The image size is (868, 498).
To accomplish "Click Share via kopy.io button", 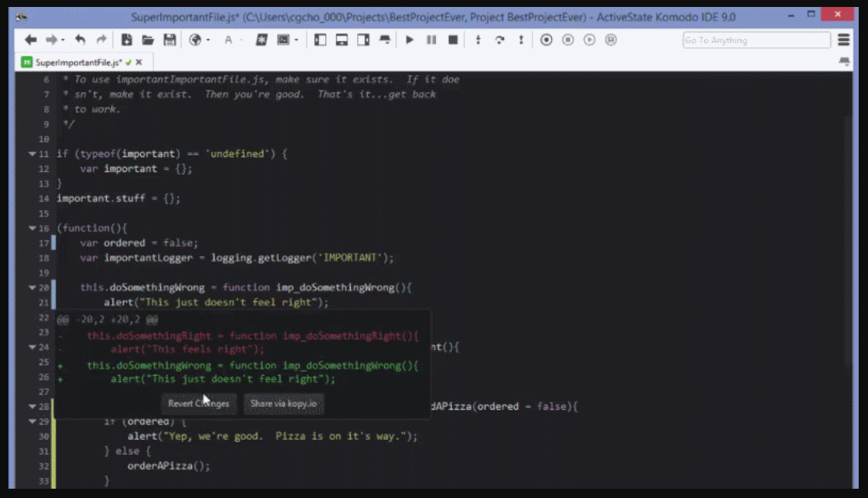I will (283, 404).
